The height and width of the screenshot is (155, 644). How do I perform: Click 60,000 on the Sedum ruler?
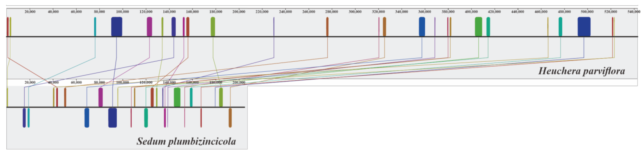(76, 82)
